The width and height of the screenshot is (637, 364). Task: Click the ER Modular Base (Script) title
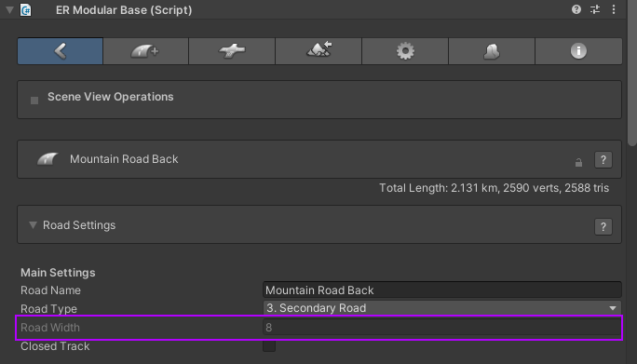(124, 9)
